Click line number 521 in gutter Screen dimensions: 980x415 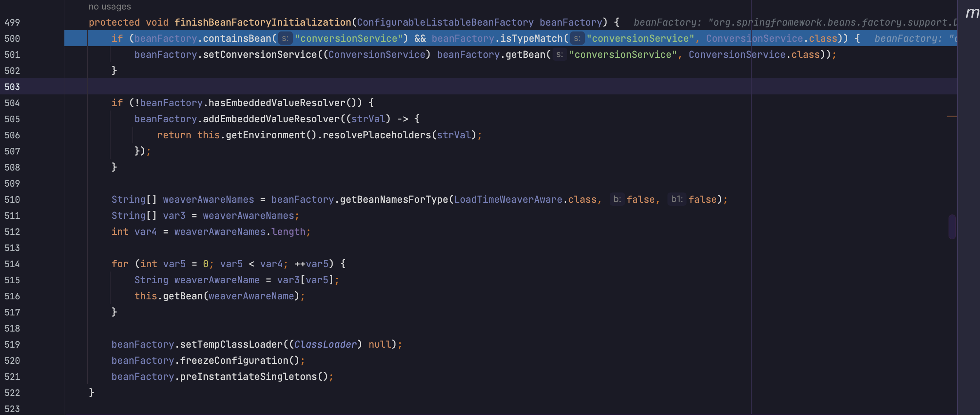pos(12,377)
